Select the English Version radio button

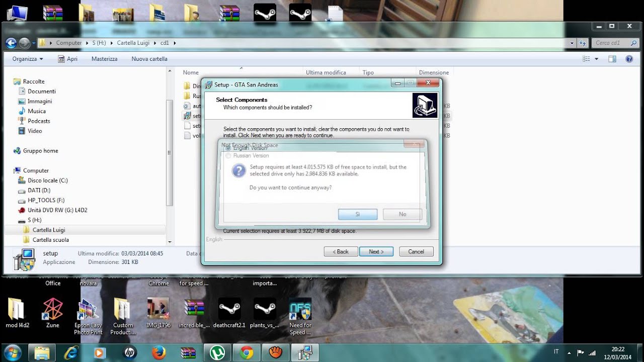[x=228, y=148]
